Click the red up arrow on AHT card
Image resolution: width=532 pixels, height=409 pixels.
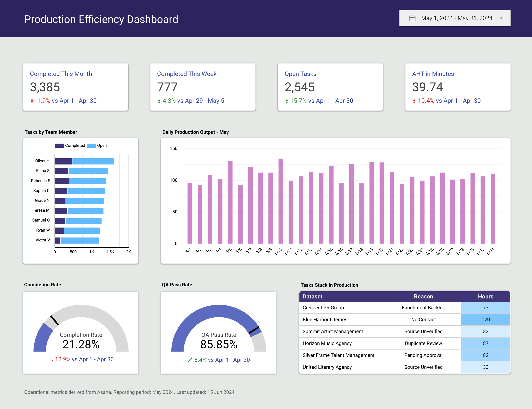click(414, 101)
